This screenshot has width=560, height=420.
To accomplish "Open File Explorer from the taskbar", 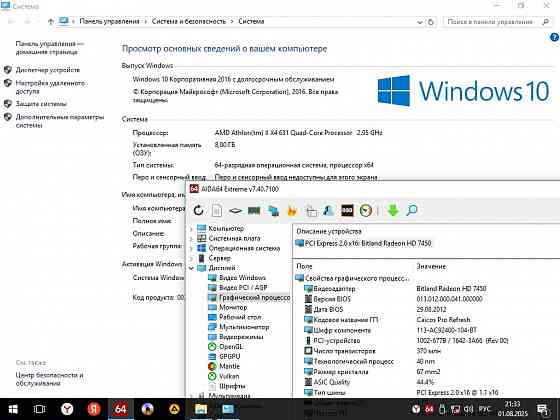I will click(x=201, y=409).
